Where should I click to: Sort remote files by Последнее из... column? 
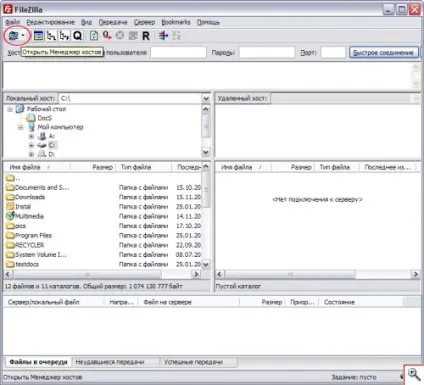(x=388, y=167)
